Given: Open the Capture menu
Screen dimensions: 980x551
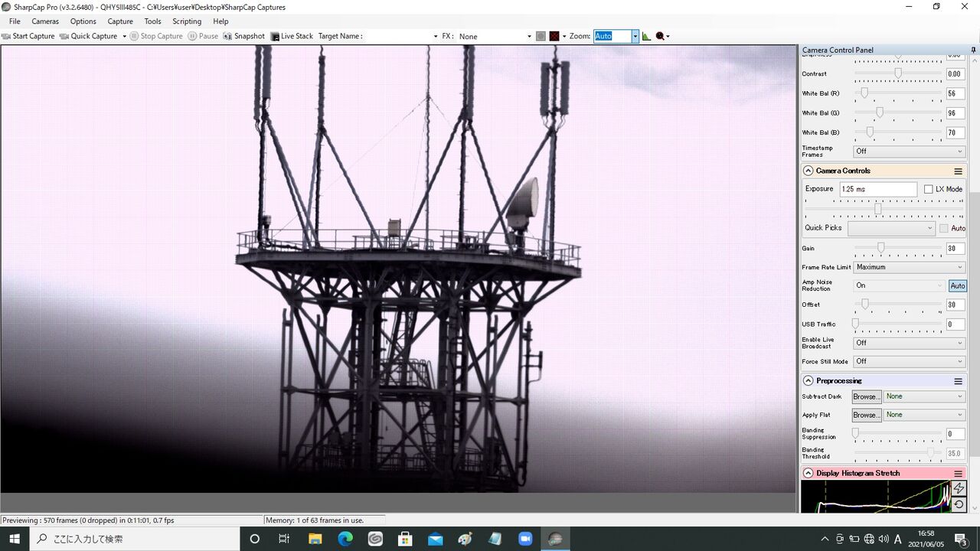Looking at the screenshot, I should [x=120, y=21].
